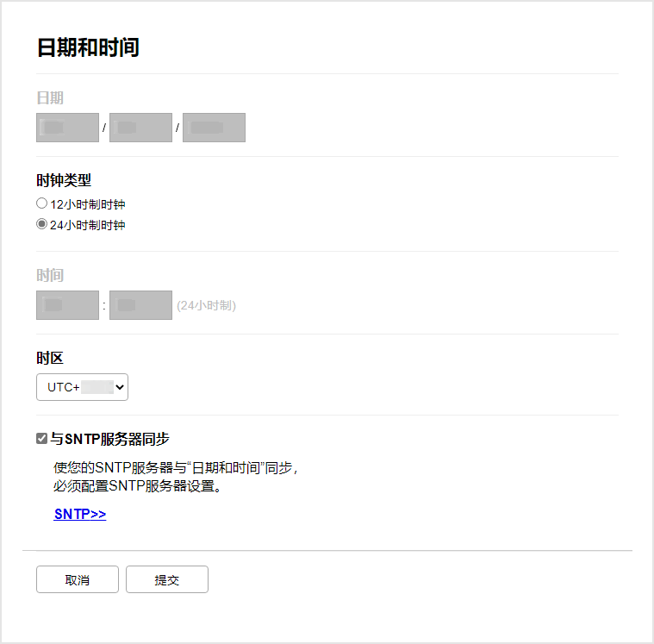
Task: Click the (24小时制) hint text
Action: tap(206, 305)
